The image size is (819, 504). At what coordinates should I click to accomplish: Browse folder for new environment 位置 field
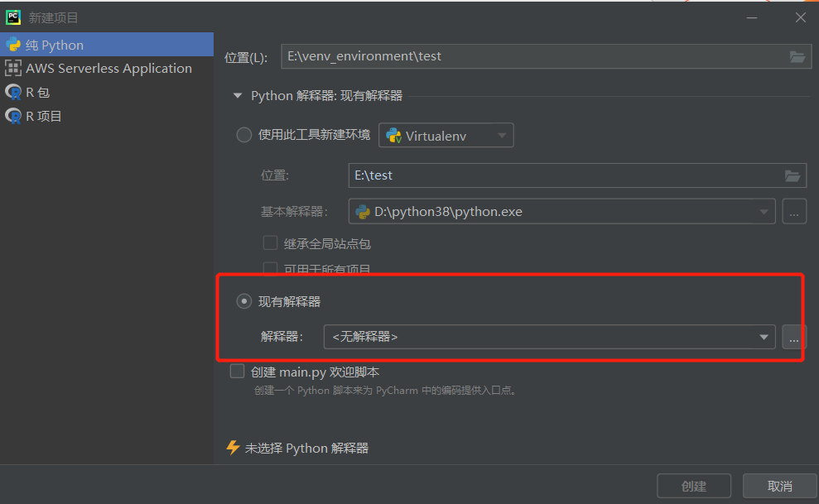(x=793, y=175)
